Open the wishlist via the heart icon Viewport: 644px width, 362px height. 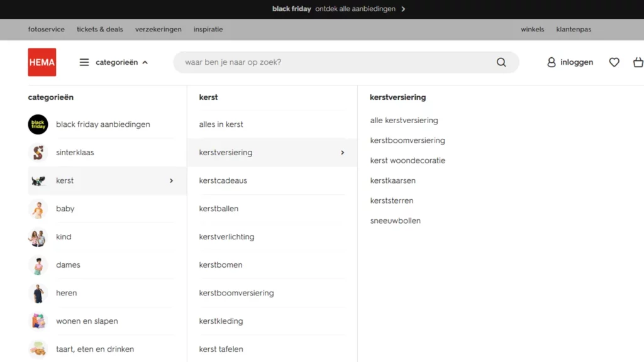pyautogui.click(x=614, y=62)
